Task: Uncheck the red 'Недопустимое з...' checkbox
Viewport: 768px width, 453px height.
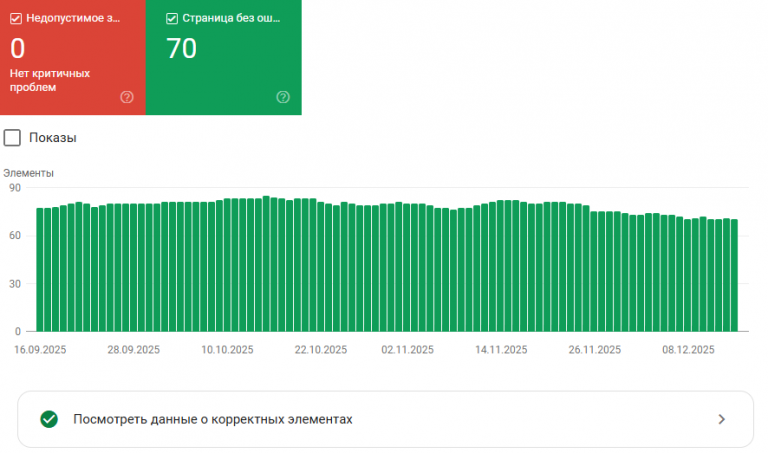Action: click(x=16, y=19)
